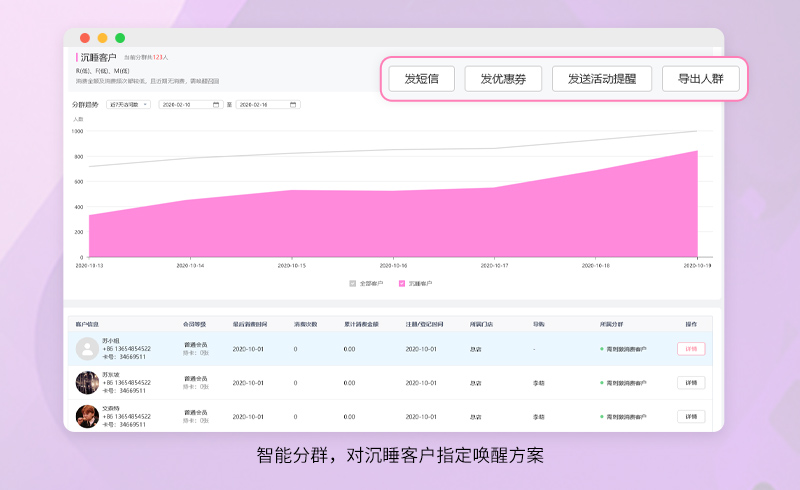The image size is (800, 490).
Task: Open the 近7天 time range dropdown
Action: [128, 104]
